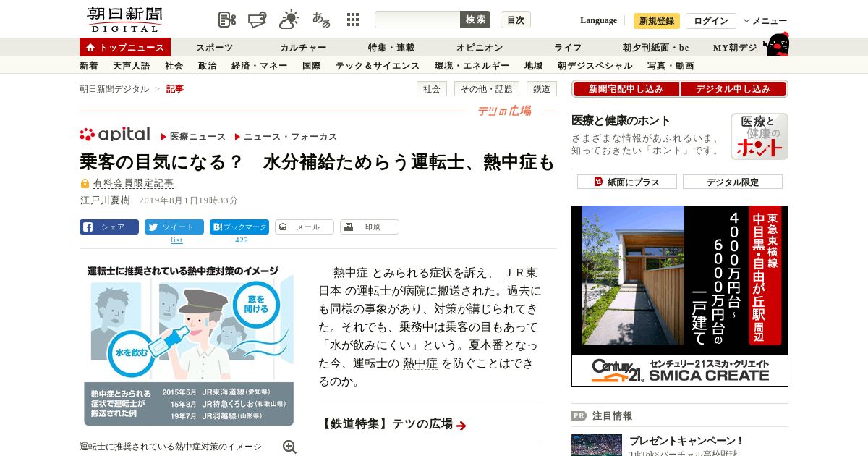Open the ライフ tab
The width and height of the screenshot is (868, 456).
pos(568,48)
